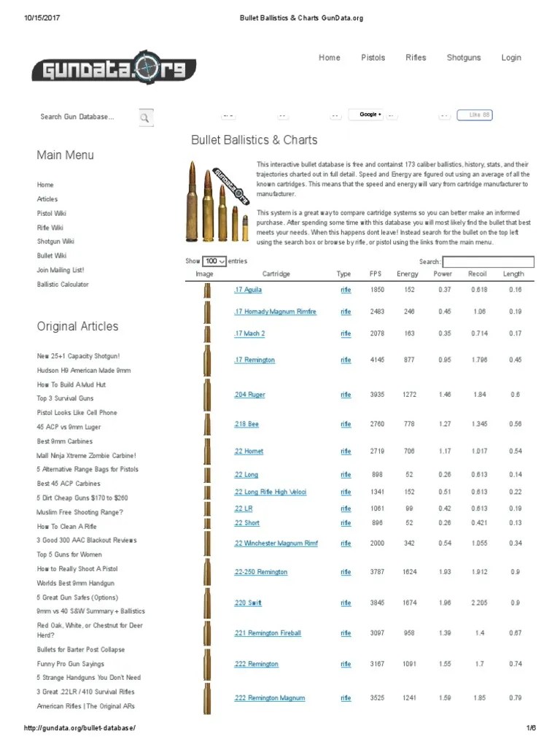Open the .220 Swift link
Image resolution: width=560 pixels, height=747 pixels.
[248, 603]
